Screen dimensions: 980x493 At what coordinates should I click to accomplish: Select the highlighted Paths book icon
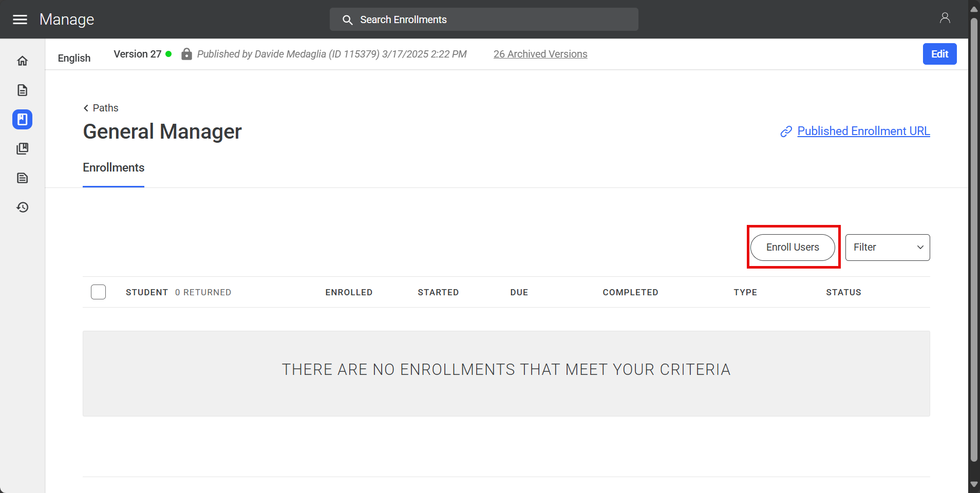tap(22, 119)
